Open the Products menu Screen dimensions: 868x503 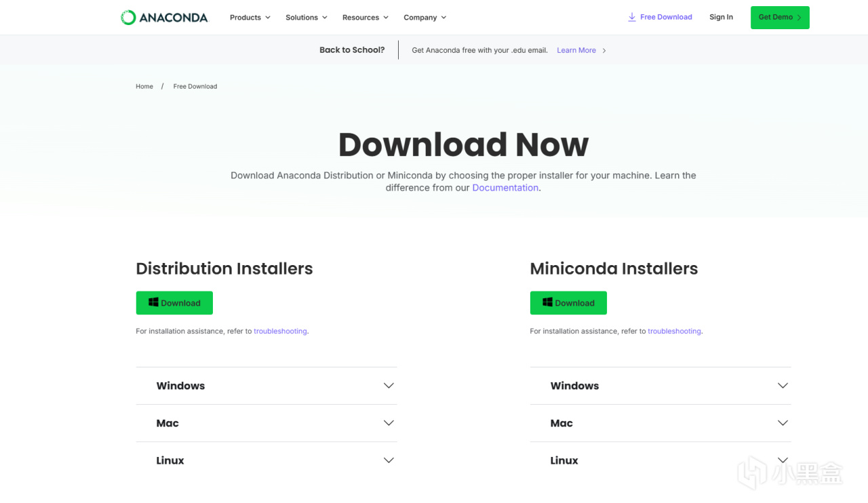pos(250,18)
